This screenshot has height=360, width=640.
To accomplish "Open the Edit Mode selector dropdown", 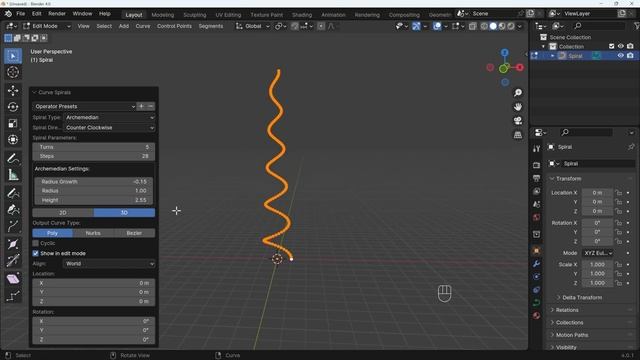I will 47,26.
